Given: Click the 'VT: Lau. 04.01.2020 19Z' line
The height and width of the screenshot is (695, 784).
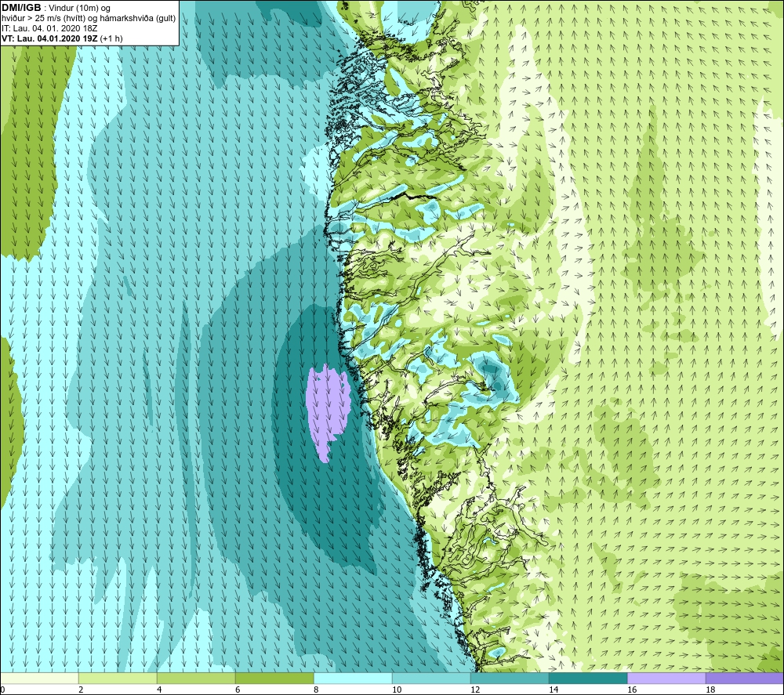Looking at the screenshot, I should click(49, 38).
